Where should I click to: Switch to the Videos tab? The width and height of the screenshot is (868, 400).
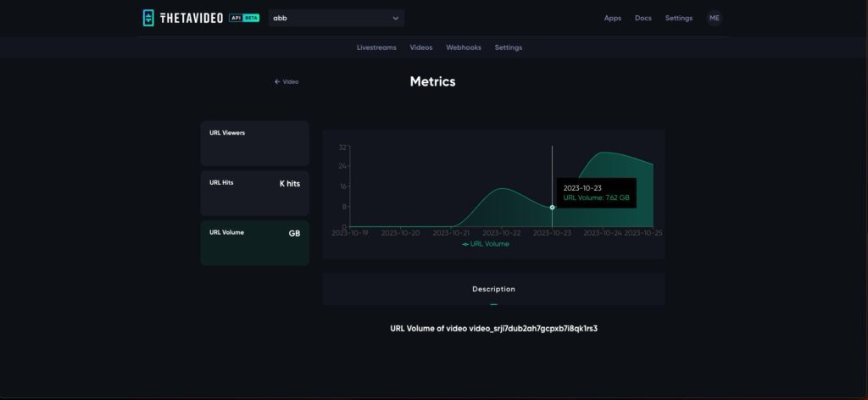tap(420, 47)
